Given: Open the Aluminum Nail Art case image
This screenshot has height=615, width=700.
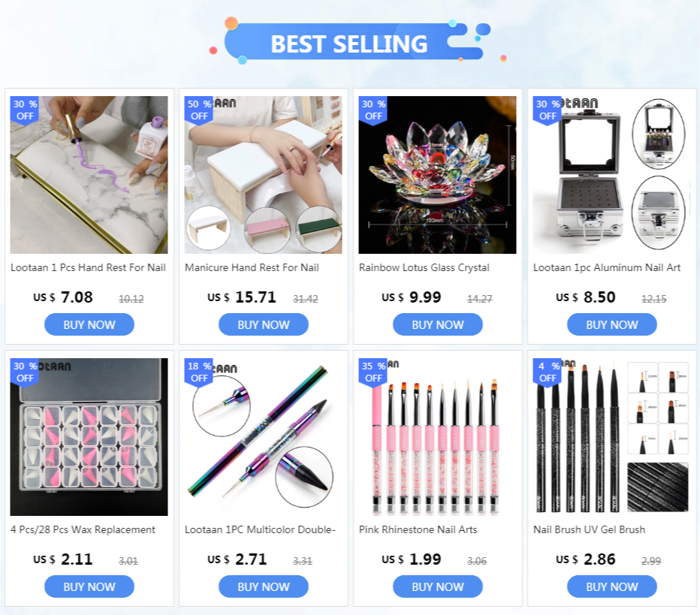Looking at the screenshot, I should tap(611, 175).
